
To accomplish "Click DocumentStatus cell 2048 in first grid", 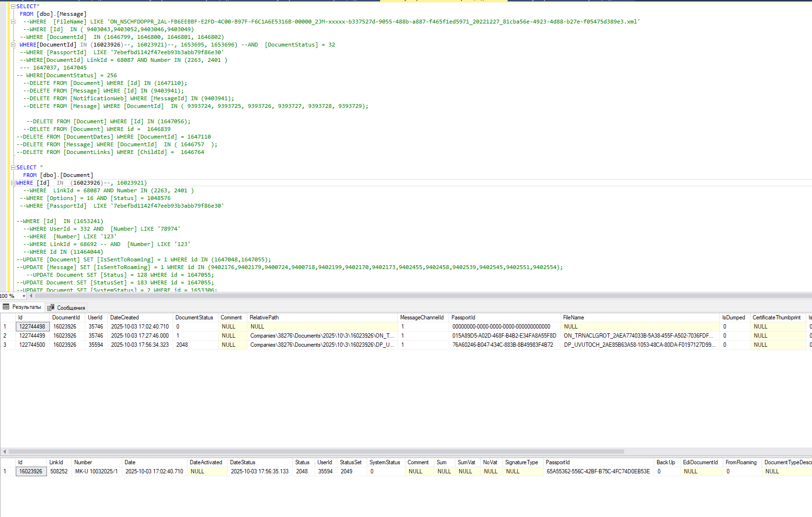I will tap(196, 345).
